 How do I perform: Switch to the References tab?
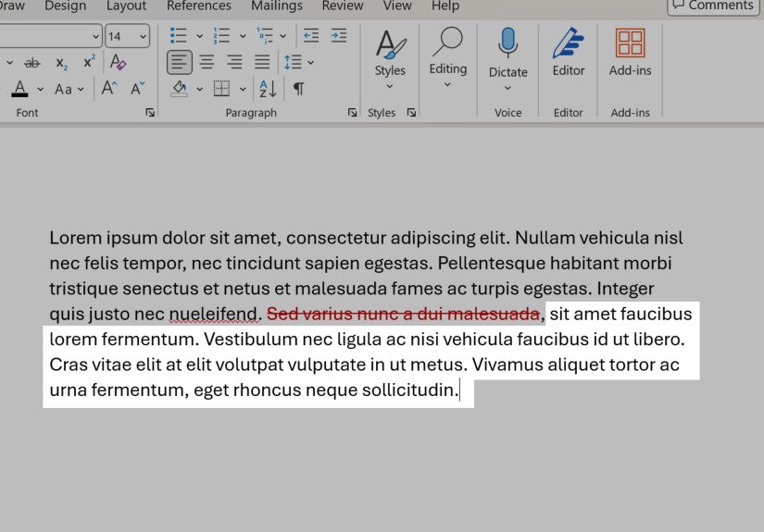click(199, 6)
